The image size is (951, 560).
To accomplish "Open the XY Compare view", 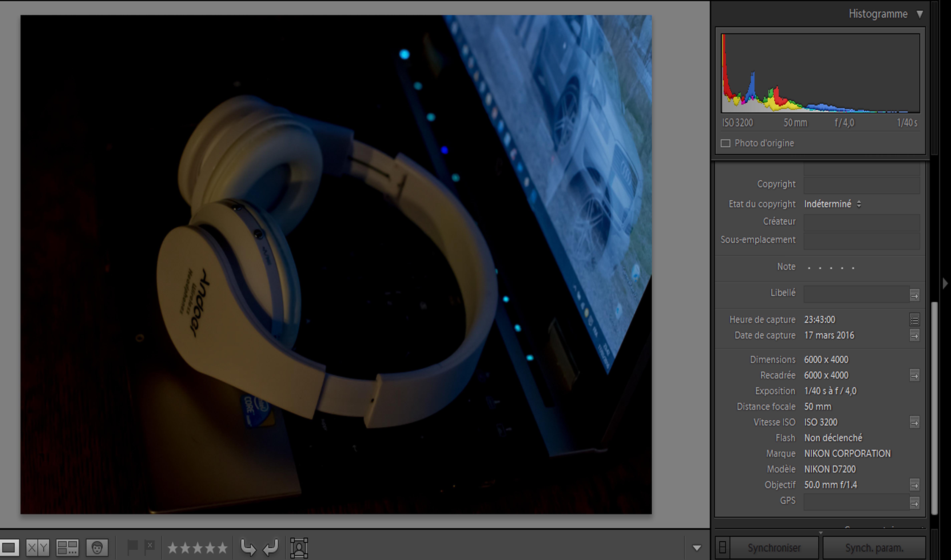I will (x=38, y=547).
